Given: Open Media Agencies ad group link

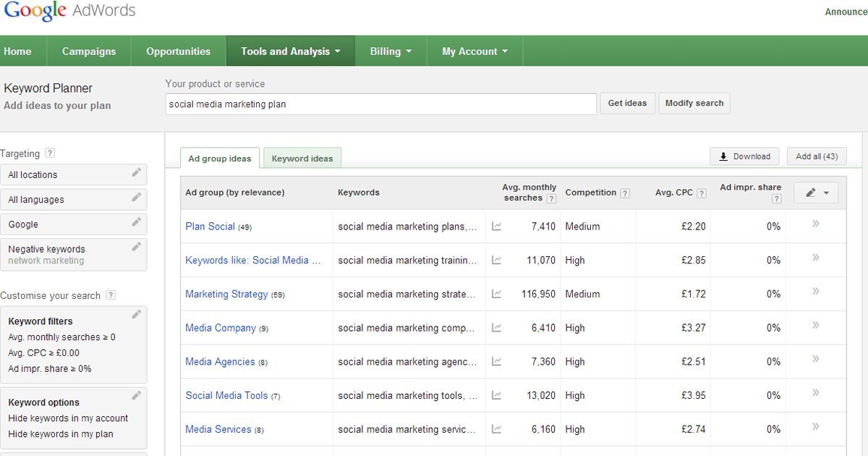Looking at the screenshot, I should 220,362.
